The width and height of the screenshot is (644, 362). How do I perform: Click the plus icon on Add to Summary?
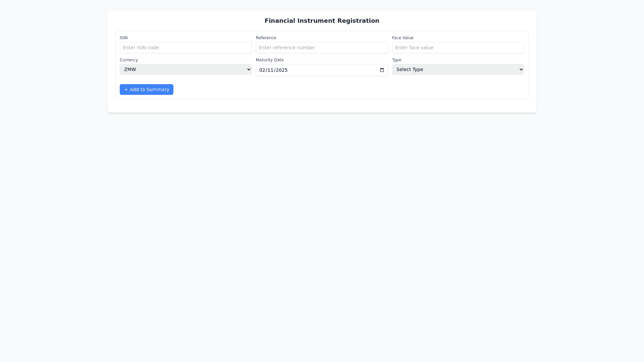tap(126, 89)
